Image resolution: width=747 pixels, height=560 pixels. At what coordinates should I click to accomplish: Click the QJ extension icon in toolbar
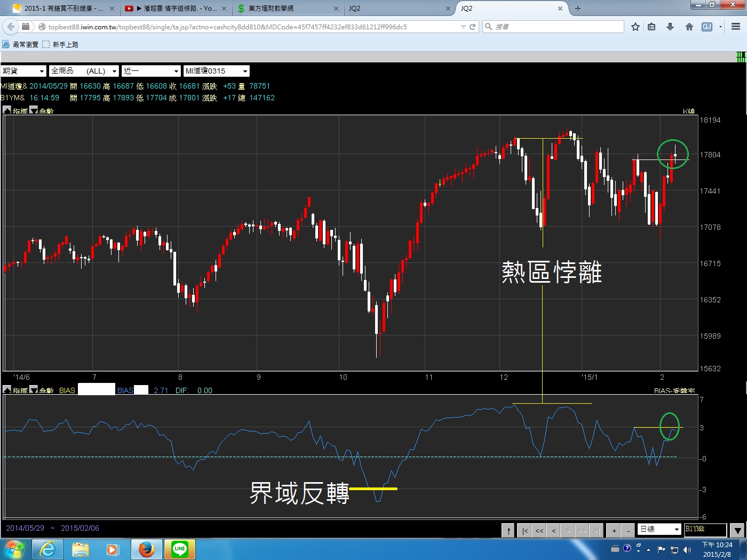(707, 27)
